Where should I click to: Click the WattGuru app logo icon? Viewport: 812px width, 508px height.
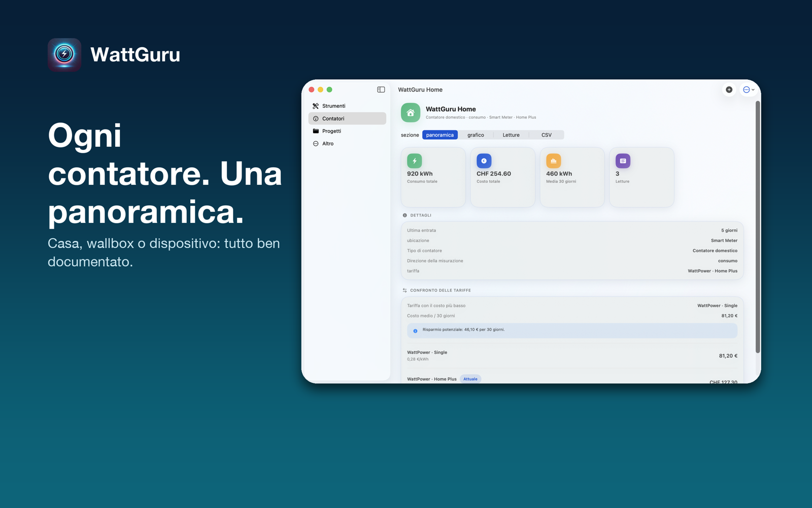64,54
